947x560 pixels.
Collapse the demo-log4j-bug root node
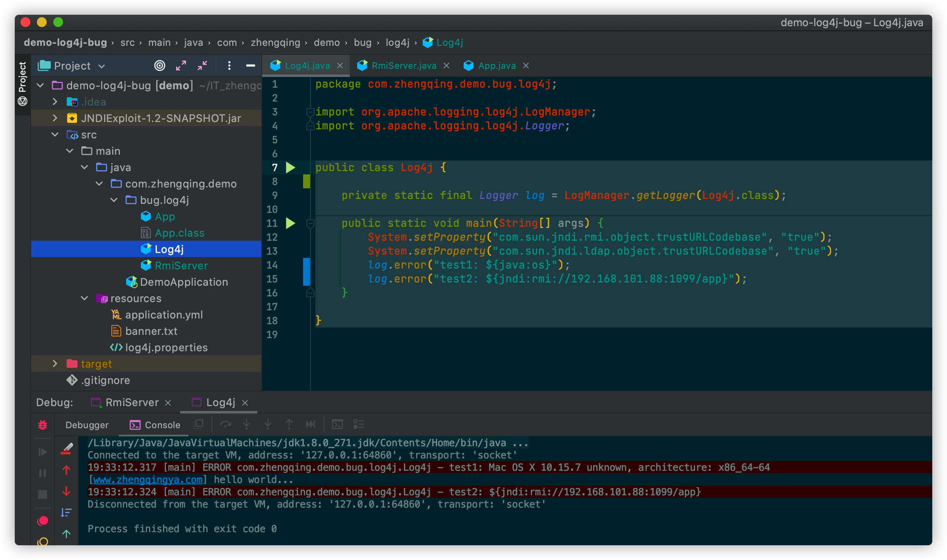point(41,86)
